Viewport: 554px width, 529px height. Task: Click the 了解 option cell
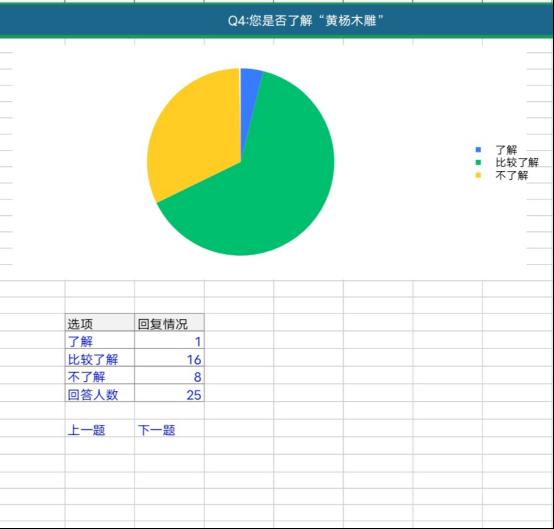pos(100,340)
